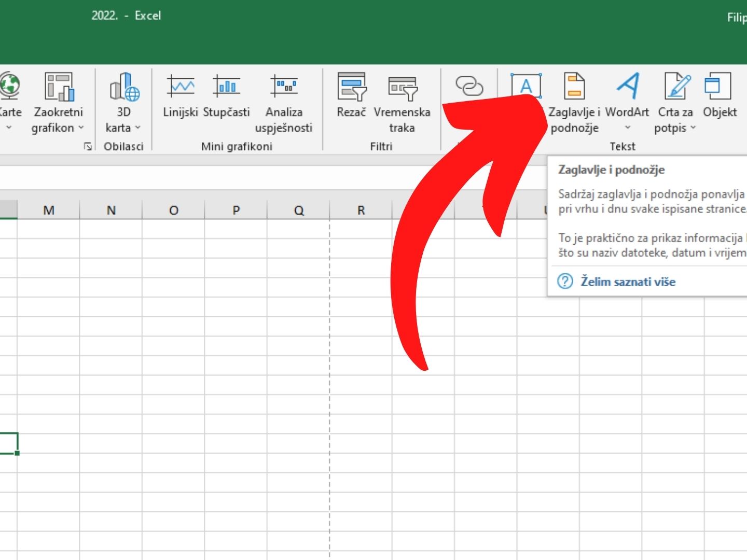Insert a Stupčasti column sparkline
The image size is (747, 560).
click(227, 96)
